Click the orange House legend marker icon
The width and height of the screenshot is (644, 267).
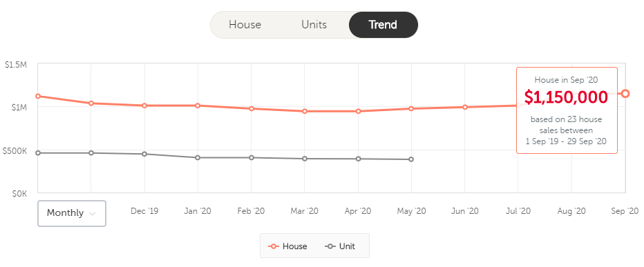(x=274, y=246)
